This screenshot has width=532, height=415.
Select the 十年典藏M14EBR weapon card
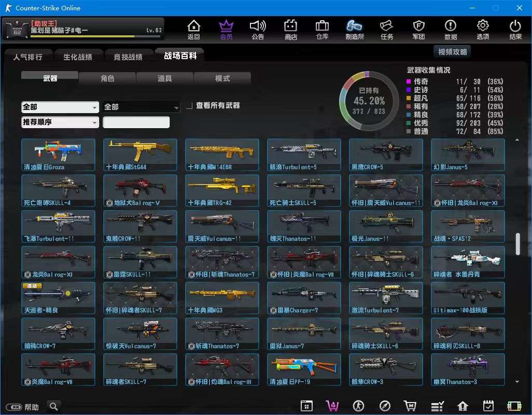pos(222,155)
